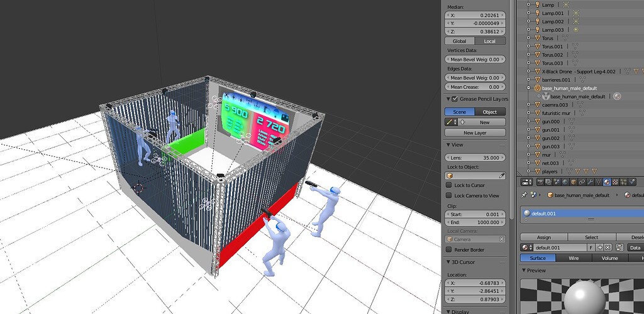Open the Scene properties tab
Viewport: 644px width, 314px height.
[557, 182]
